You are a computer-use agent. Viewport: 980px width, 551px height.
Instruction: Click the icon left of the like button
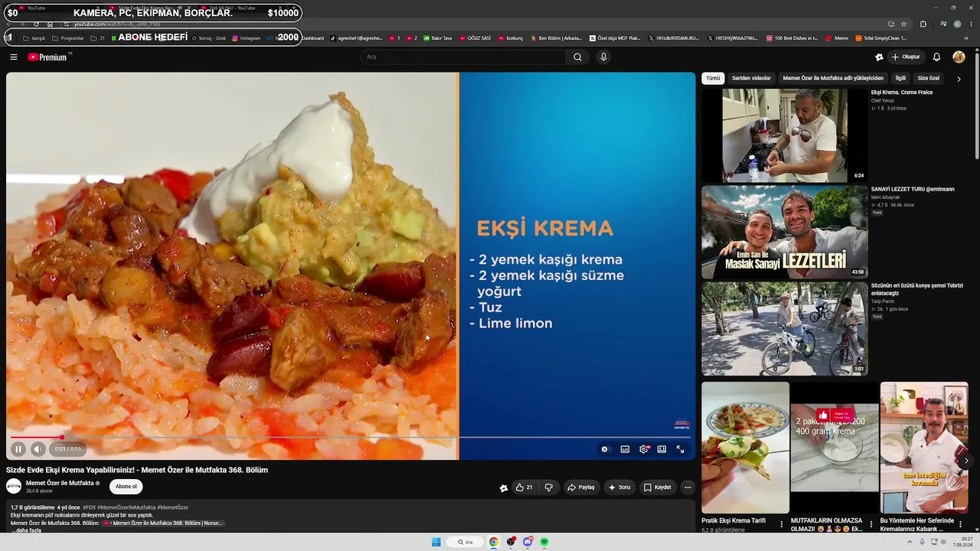pos(504,487)
